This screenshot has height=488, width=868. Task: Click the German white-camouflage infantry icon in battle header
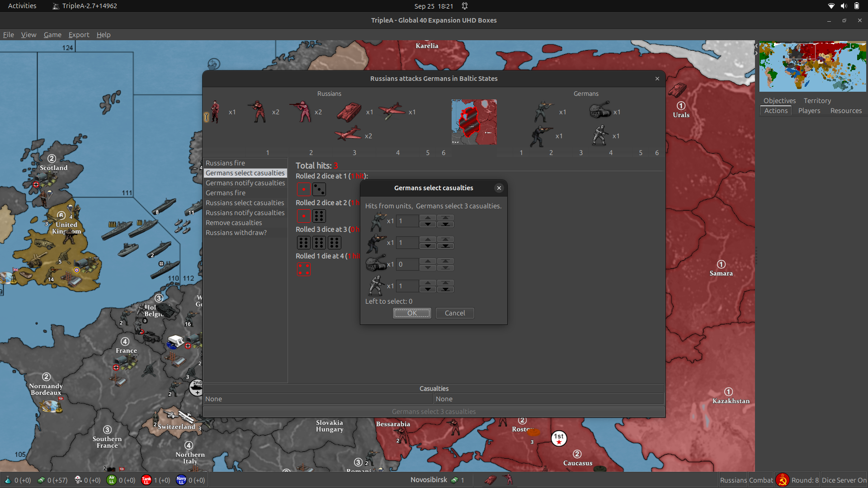600,136
